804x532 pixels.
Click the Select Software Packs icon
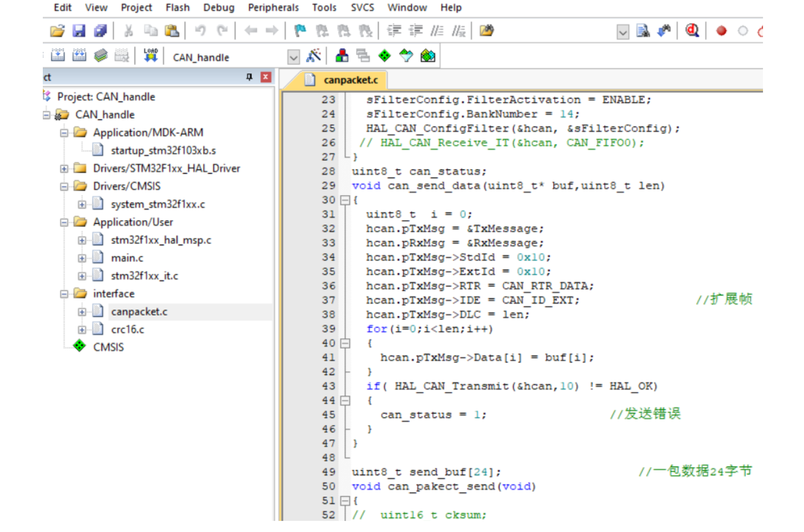(x=407, y=56)
